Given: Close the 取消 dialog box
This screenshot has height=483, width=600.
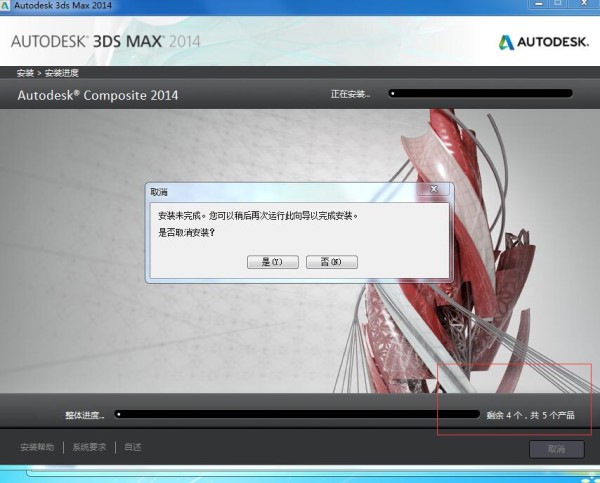Looking at the screenshot, I should pyautogui.click(x=433, y=189).
